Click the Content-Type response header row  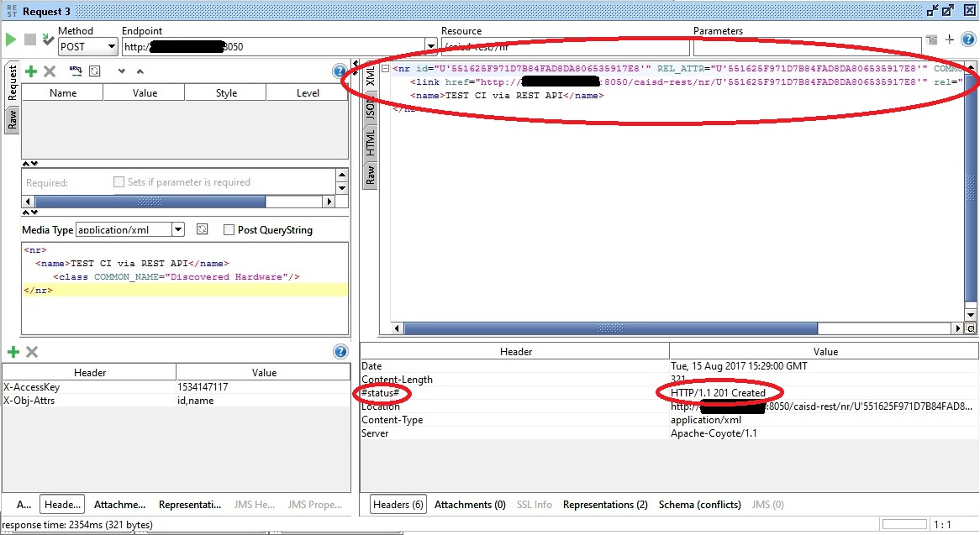(x=669, y=419)
